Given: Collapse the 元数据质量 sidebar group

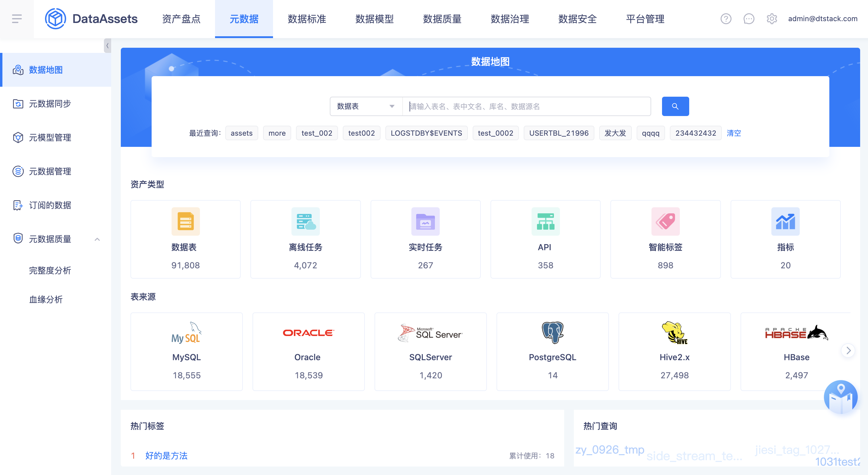Looking at the screenshot, I should (x=97, y=239).
